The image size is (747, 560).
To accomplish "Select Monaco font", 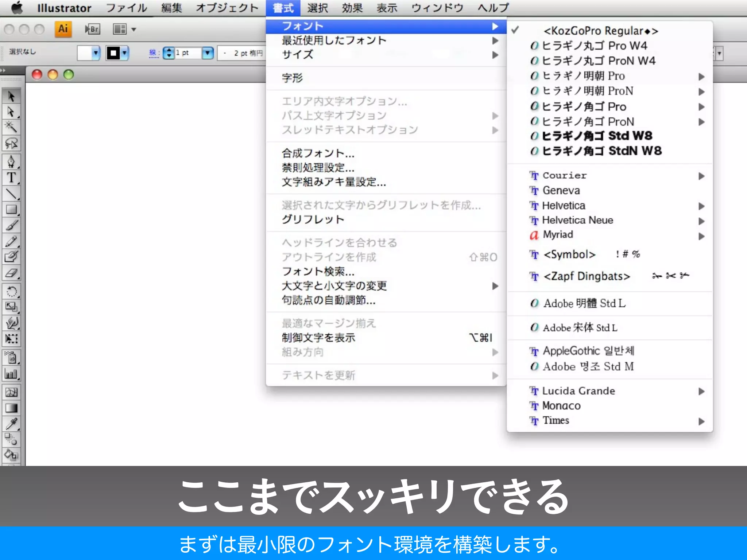I will click(609, 406).
